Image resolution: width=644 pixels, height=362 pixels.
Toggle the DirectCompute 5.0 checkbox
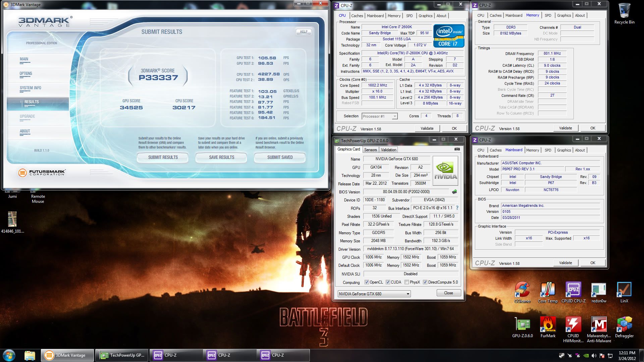(425, 282)
